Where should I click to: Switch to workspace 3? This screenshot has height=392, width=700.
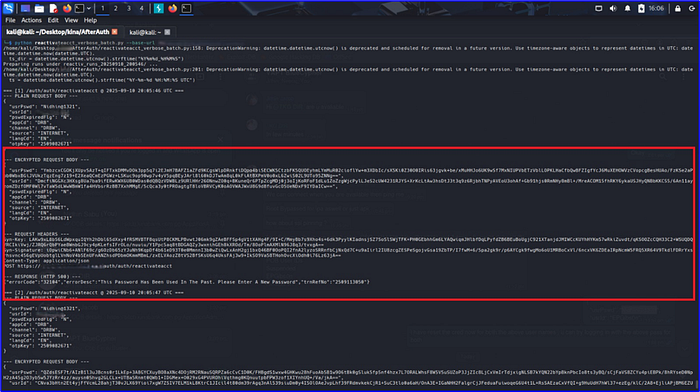point(129,8)
